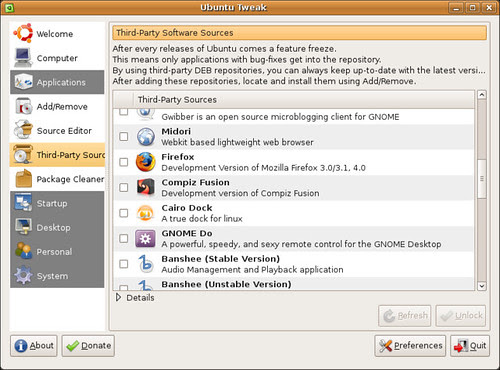500x370 pixels.
Task: Click the scrollbar down arrow
Action: tap(482, 286)
